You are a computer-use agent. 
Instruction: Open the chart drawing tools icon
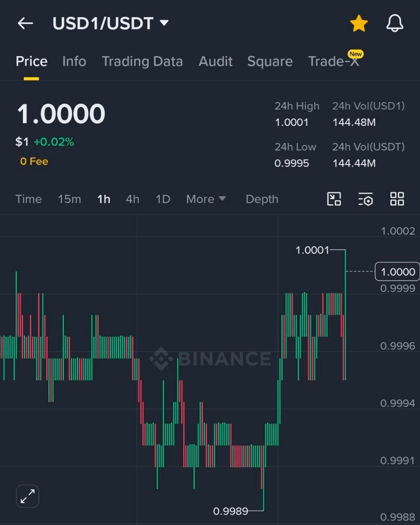pyautogui.click(x=334, y=199)
